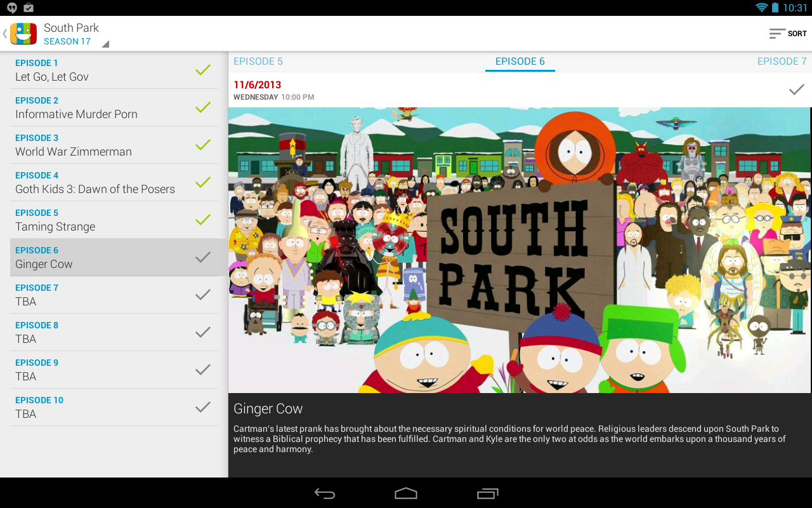Select the Episode 6 tab
Image resolution: width=812 pixels, height=508 pixels.
click(x=520, y=62)
